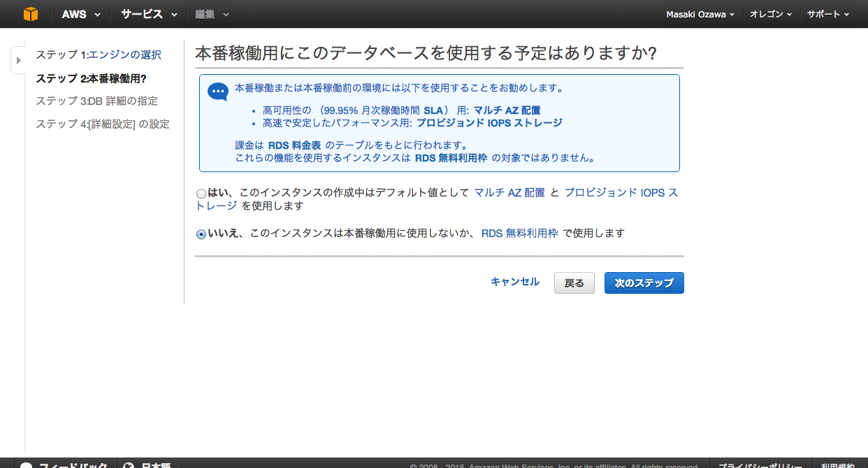
Task: Open the 編集 menu
Action: pos(212,14)
